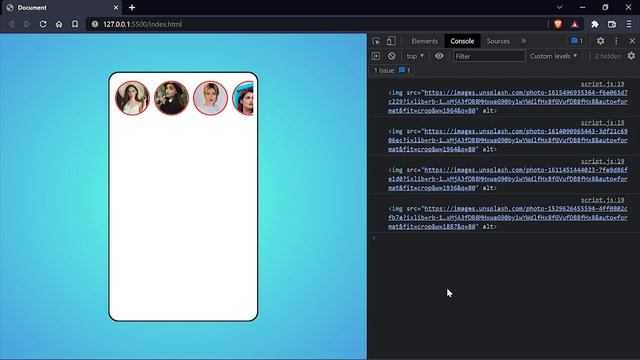Open script.js:19 link of second log

(x=602, y=122)
